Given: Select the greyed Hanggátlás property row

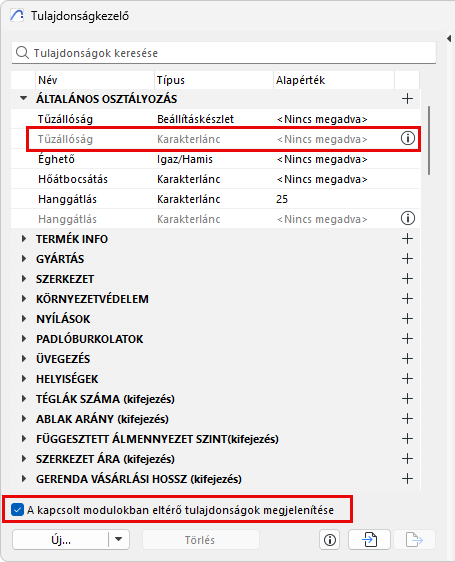Looking at the screenshot, I should pyautogui.click(x=215, y=219).
